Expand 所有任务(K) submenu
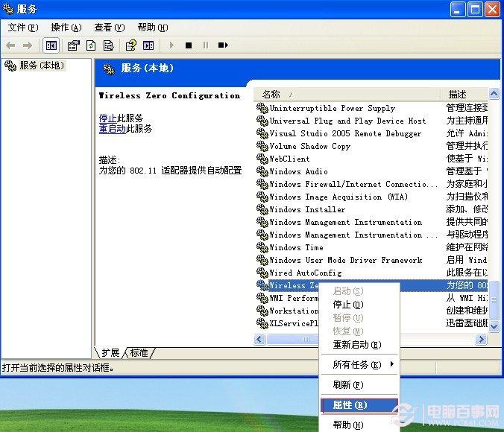The image size is (504, 432). (x=359, y=364)
